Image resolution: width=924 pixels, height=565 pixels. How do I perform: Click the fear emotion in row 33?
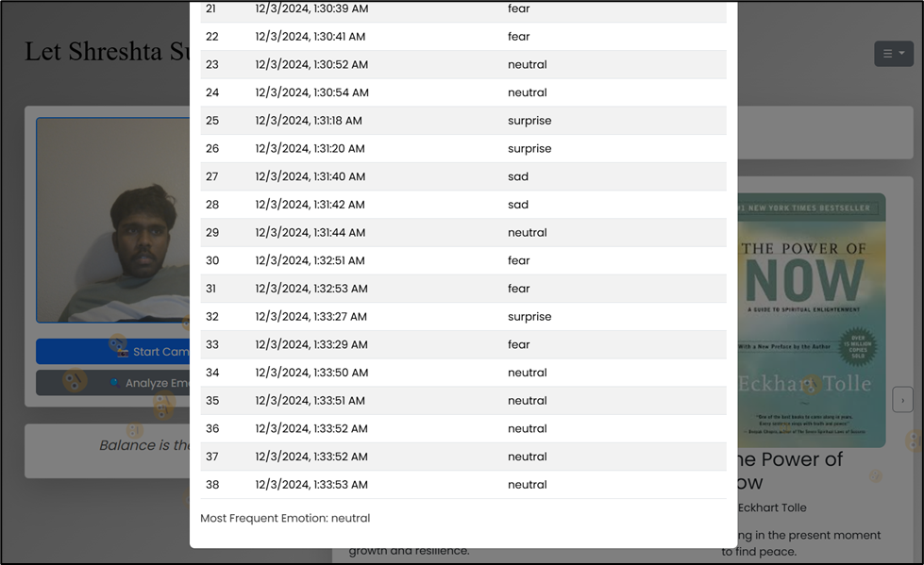click(519, 345)
